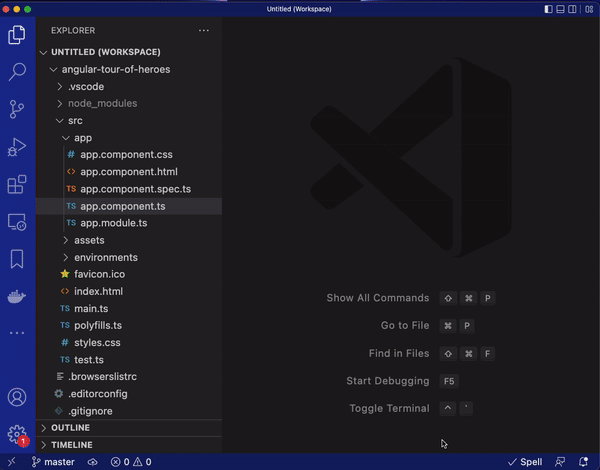Expand the node_modules folder
The image size is (600, 470).
pos(129,103)
